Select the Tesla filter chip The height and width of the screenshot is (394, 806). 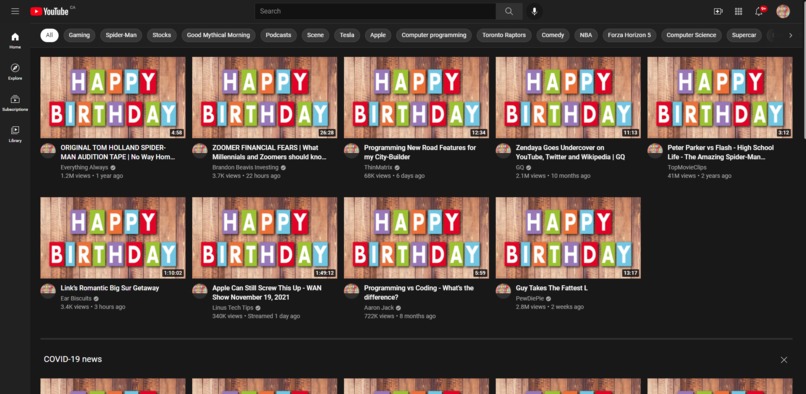[347, 35]
